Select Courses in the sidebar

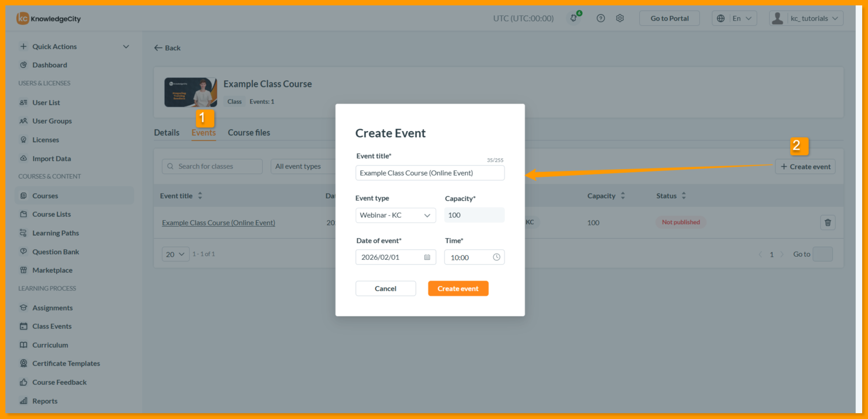point(74,196)
